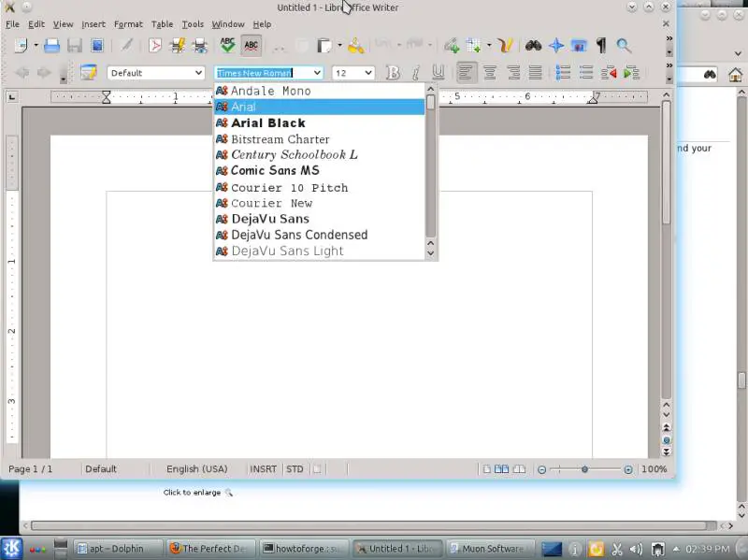This screenshot has width=748, height=560.
Task: Run Spelling and Grammar check icon
Action: click(227, 45)
